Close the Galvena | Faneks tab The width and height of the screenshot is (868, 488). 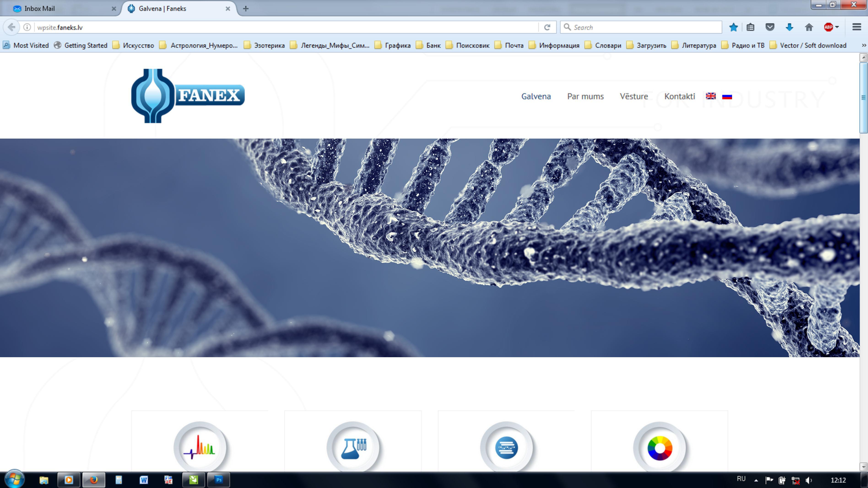[228, 9]
